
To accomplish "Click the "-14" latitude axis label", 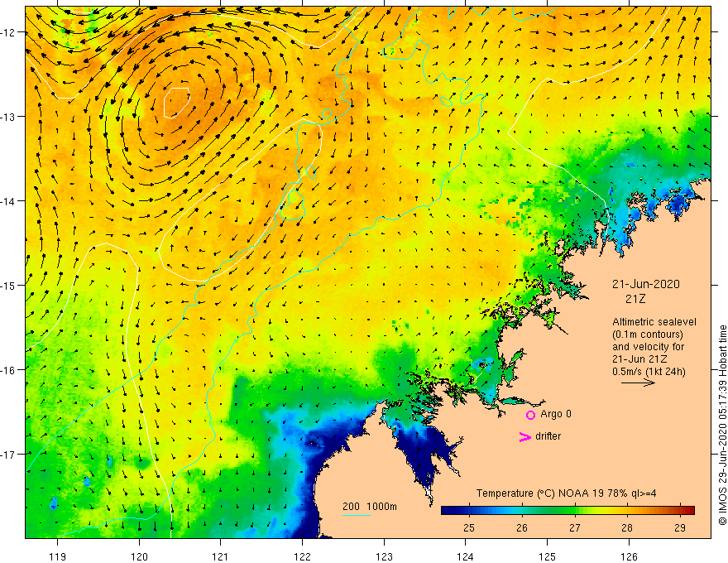I will 8,201.
